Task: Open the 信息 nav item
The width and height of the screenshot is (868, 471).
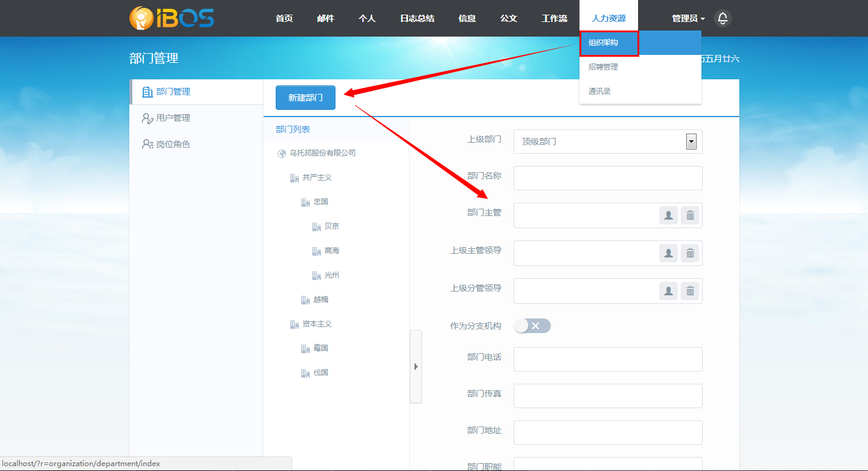Action: tap(467, 18)
